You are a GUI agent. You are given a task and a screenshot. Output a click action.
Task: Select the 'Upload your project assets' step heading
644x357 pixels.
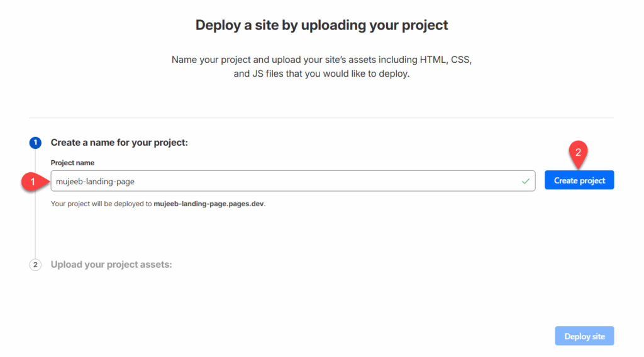[111, 265]
